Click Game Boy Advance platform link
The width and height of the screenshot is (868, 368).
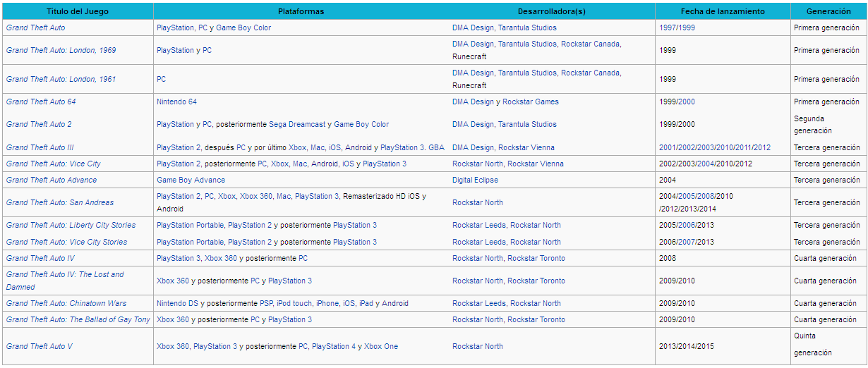[x=191, y=180]
